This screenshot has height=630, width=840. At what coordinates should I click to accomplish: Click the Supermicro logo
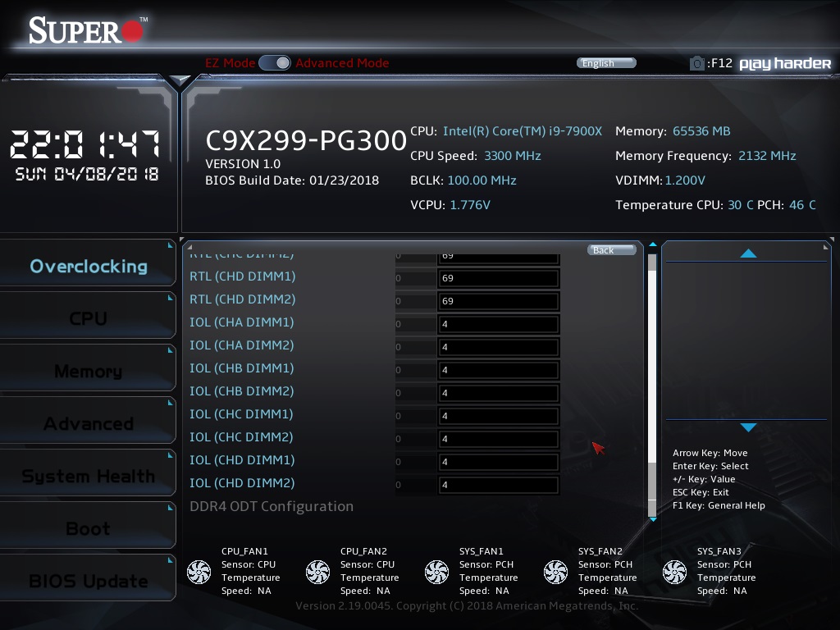tap(87, 30)
